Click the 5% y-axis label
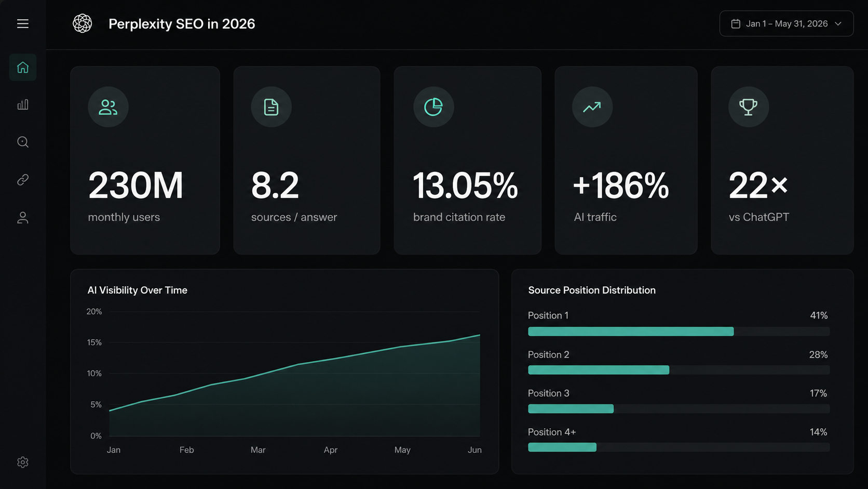This screenshot has width=868, height=489. (x=96, y=405)
